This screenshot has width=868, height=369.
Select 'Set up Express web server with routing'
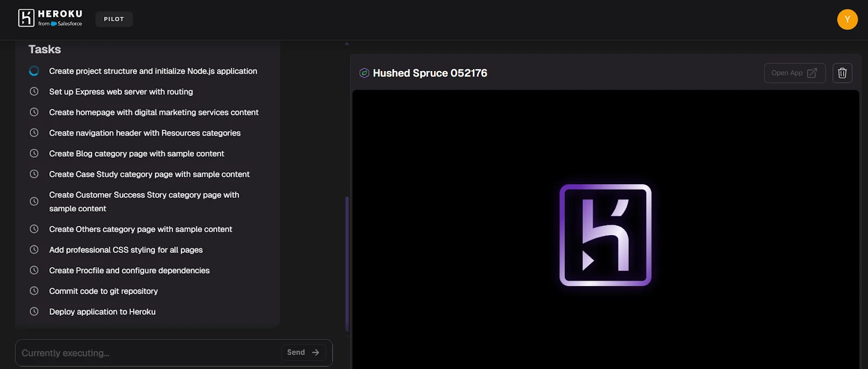[121, 92]
